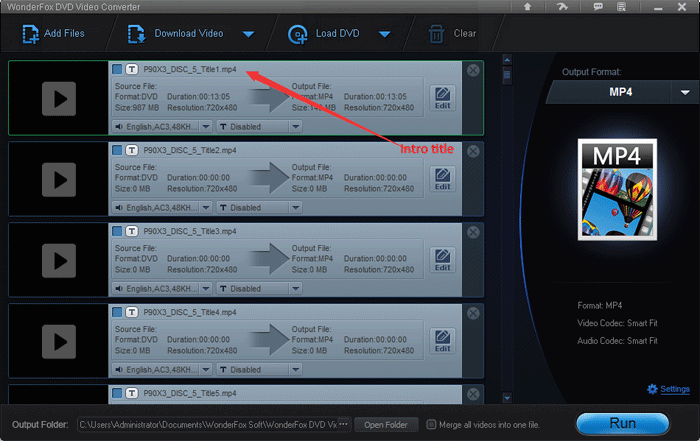The image size is (700, 441).
Task: Expand the Load DVD dropdown arrow
Action: click(385, 34)
